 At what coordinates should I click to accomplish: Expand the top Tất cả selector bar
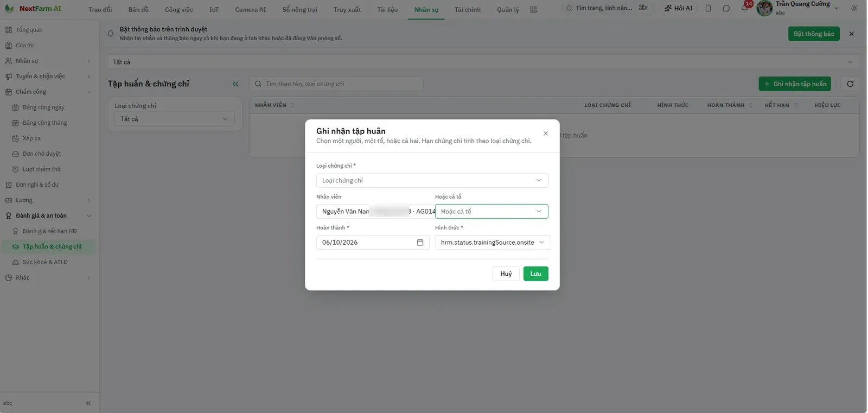pos(482,62)
